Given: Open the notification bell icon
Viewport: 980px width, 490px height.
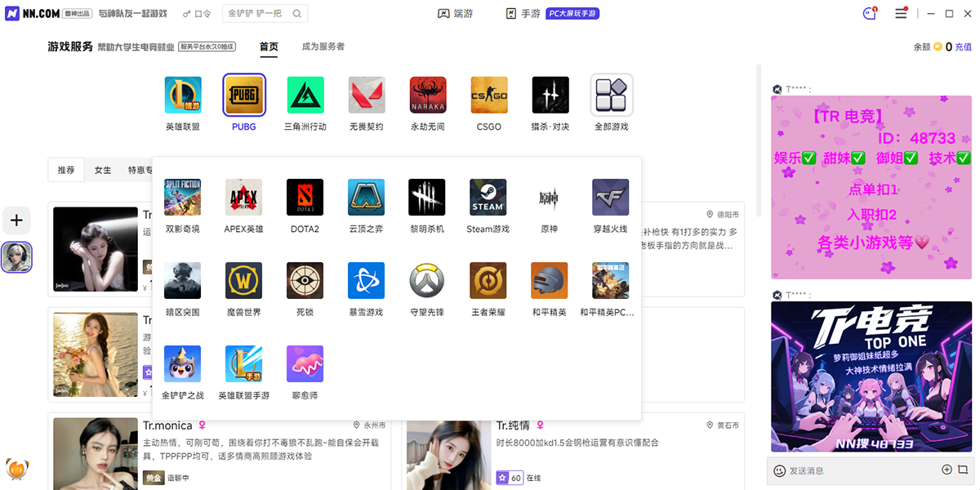Looking at the screenshot, I should pyautogui.click(x=867, y=13).
